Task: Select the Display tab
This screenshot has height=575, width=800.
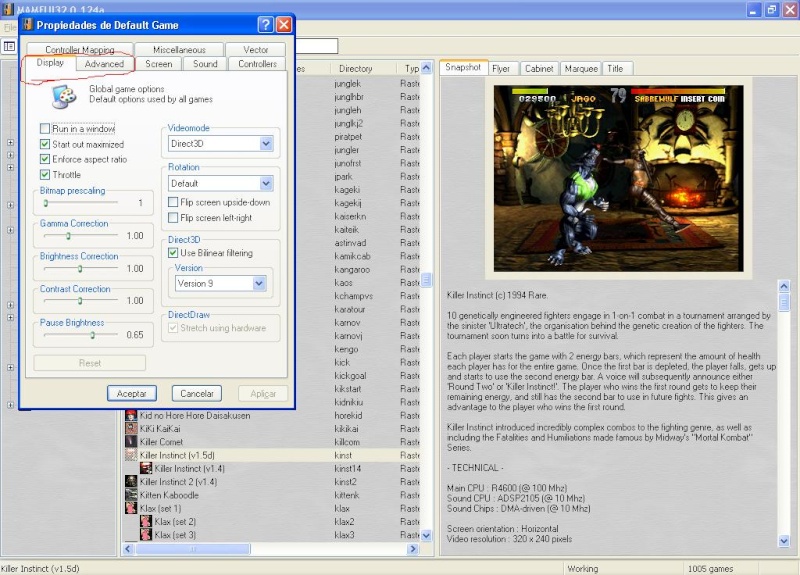Action: 50,63
